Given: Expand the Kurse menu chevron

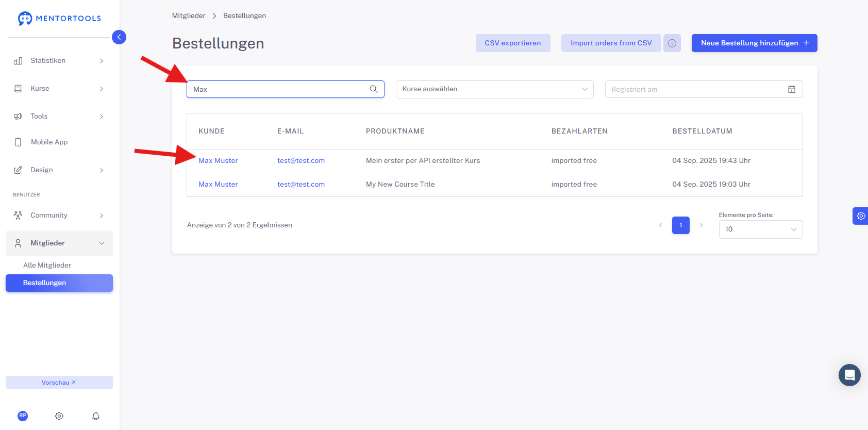Looking at the screenshot, I should point(102,89).
